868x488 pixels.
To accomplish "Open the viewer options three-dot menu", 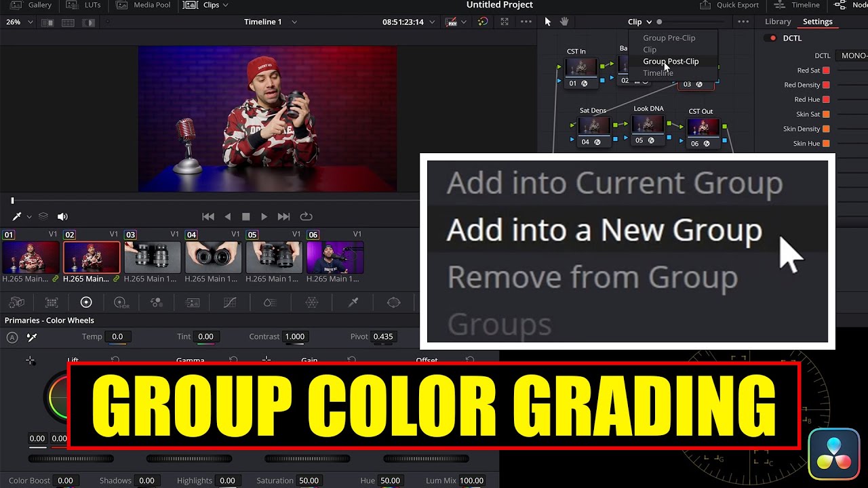I will (x=526, y=22).
